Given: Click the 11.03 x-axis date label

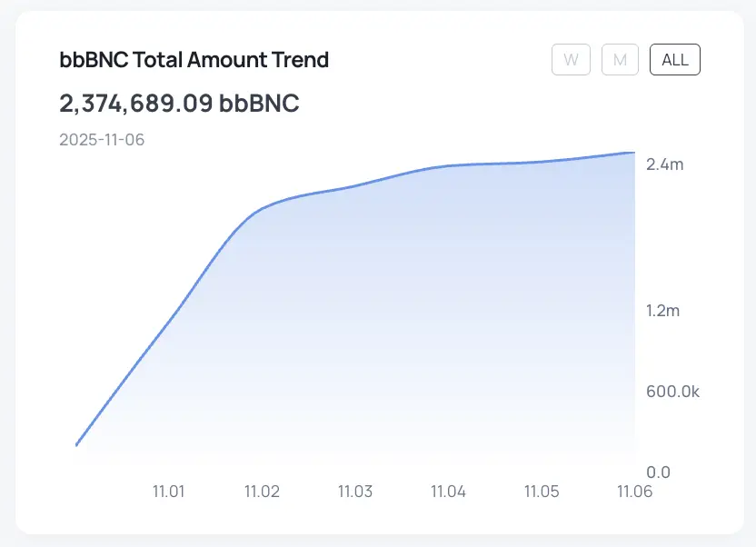Looking at the screenshot, I should click(355, 492).
